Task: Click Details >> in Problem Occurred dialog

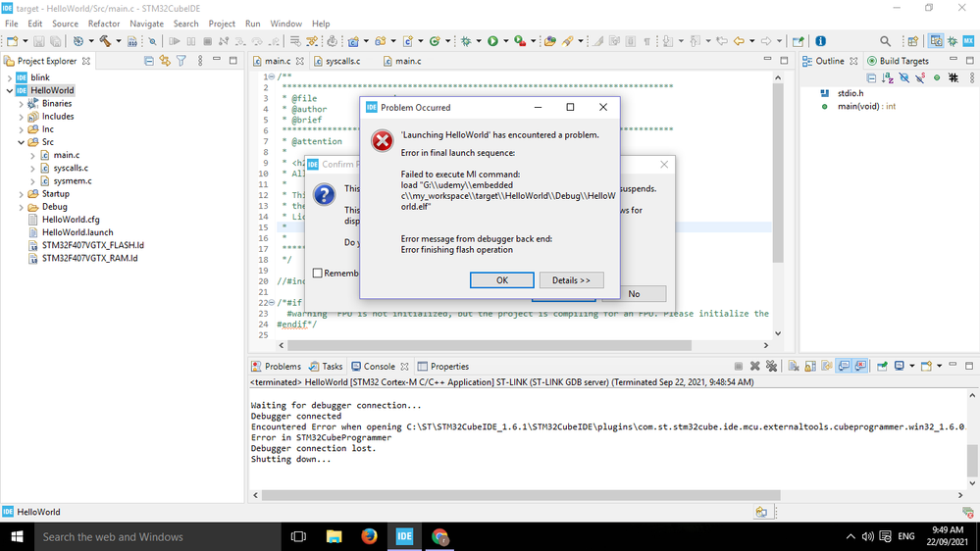Action: tap(571, 280)
